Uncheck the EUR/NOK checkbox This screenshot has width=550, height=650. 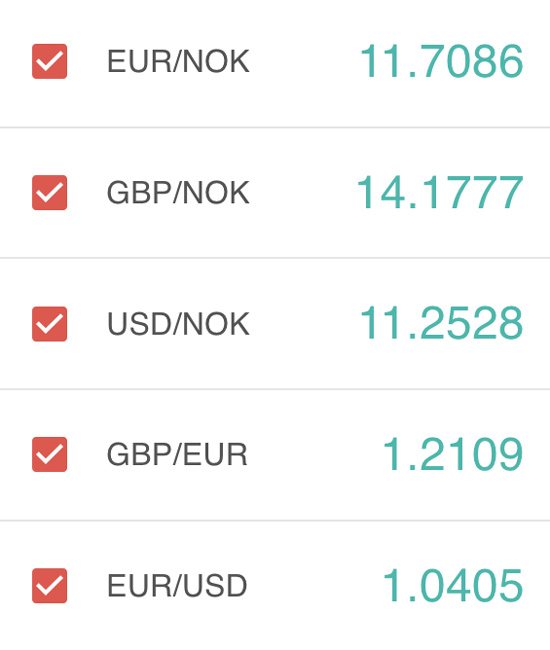49,61
